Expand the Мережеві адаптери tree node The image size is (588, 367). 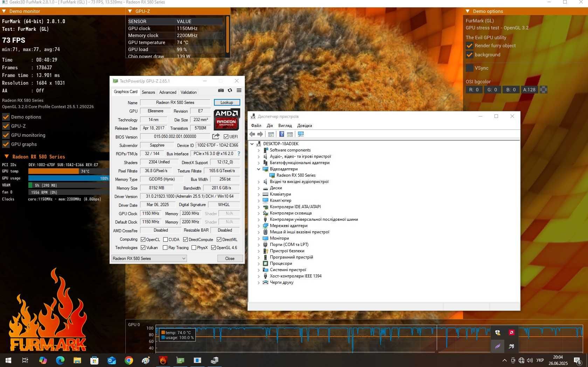point(259,226)
